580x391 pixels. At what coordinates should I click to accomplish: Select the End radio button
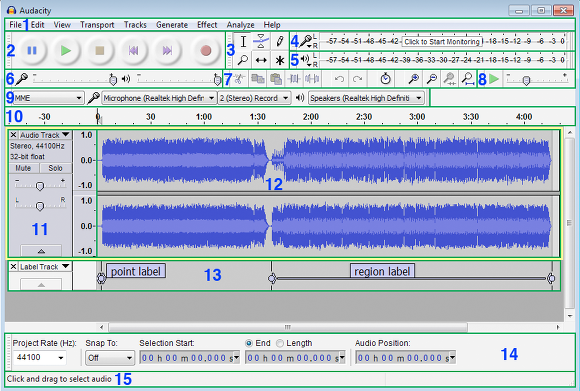[x=249, y=343]
